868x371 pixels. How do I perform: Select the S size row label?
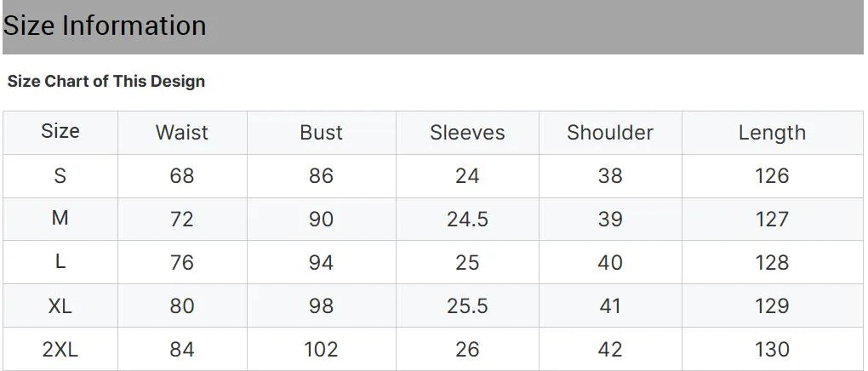(x=60, y=176)
